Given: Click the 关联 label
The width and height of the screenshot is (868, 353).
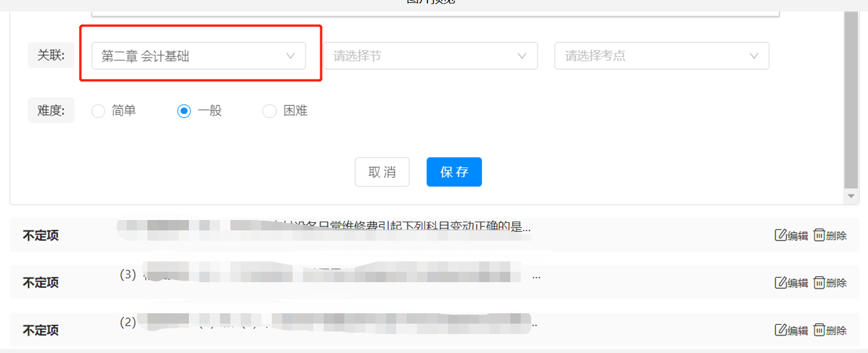Looking at the screenshot, I should click(x=51, y=55).
